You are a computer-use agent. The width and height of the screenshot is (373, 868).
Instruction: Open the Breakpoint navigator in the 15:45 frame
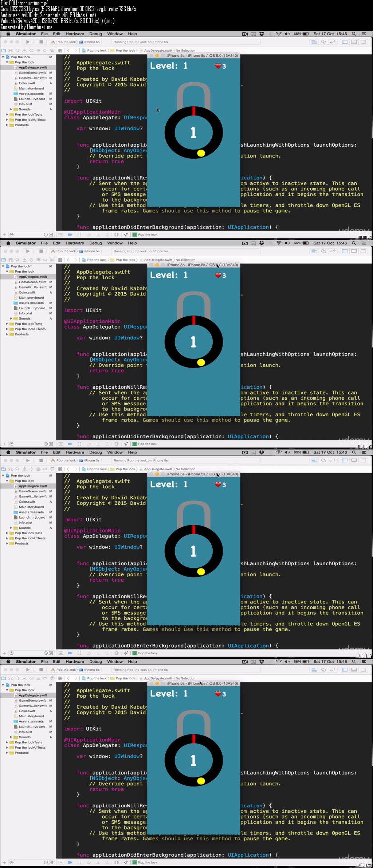(45, 51)
